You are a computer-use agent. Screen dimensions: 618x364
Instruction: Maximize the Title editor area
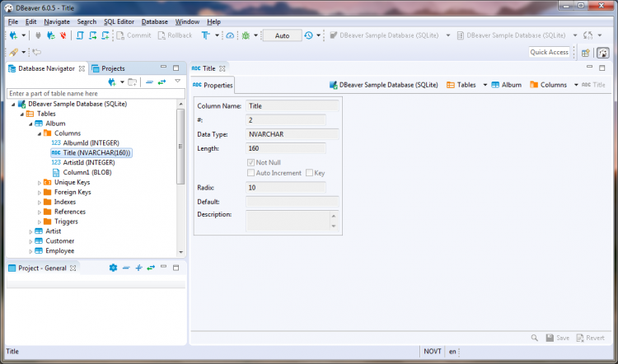[x=602, y=68]
